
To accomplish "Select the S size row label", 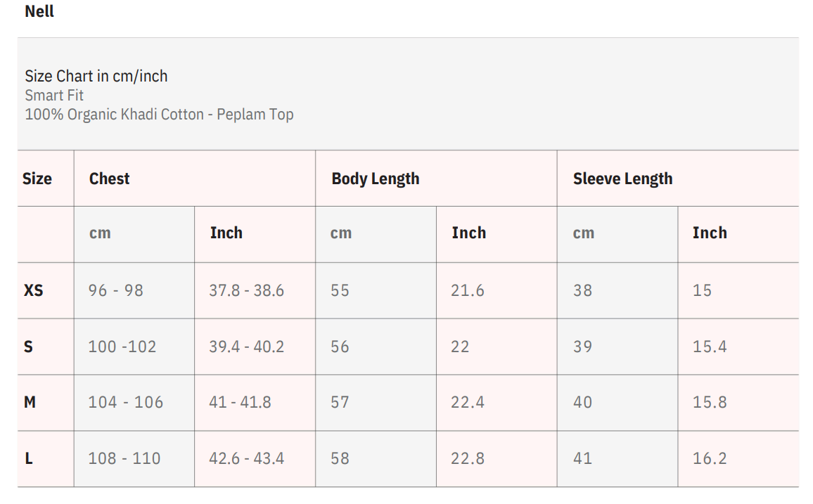I will point(29,347).
